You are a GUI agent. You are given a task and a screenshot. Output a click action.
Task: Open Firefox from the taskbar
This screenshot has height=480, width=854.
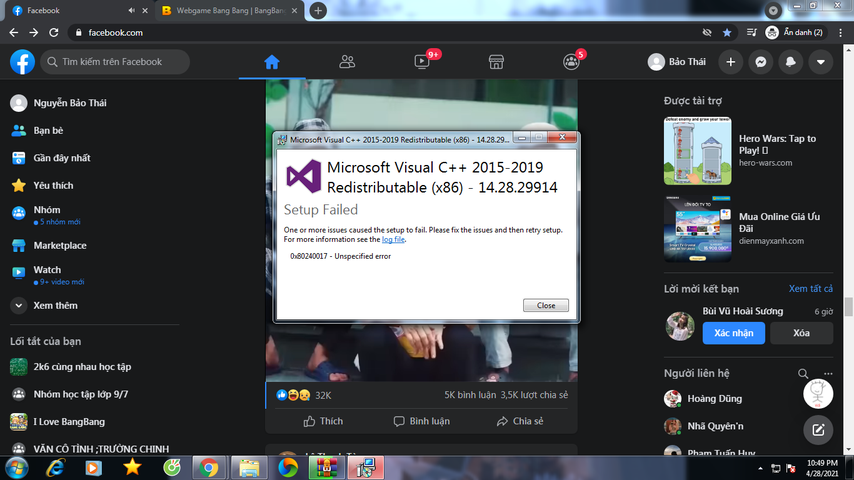tap(288, 468)
